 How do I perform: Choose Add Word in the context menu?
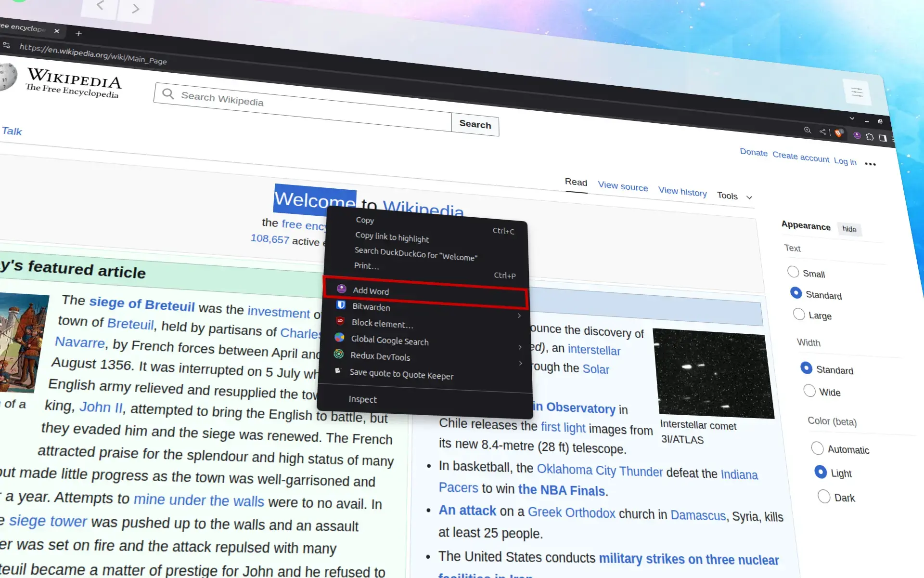point(425,293)
